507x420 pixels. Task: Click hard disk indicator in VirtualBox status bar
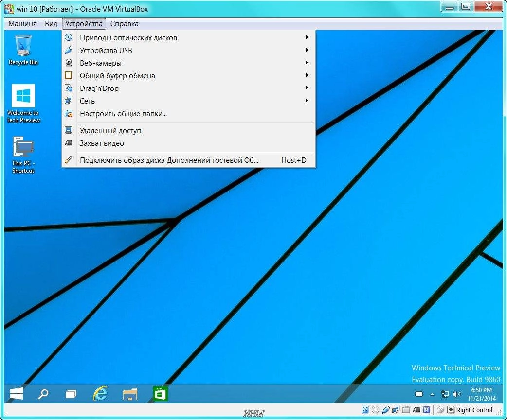(x=365, y=410)
